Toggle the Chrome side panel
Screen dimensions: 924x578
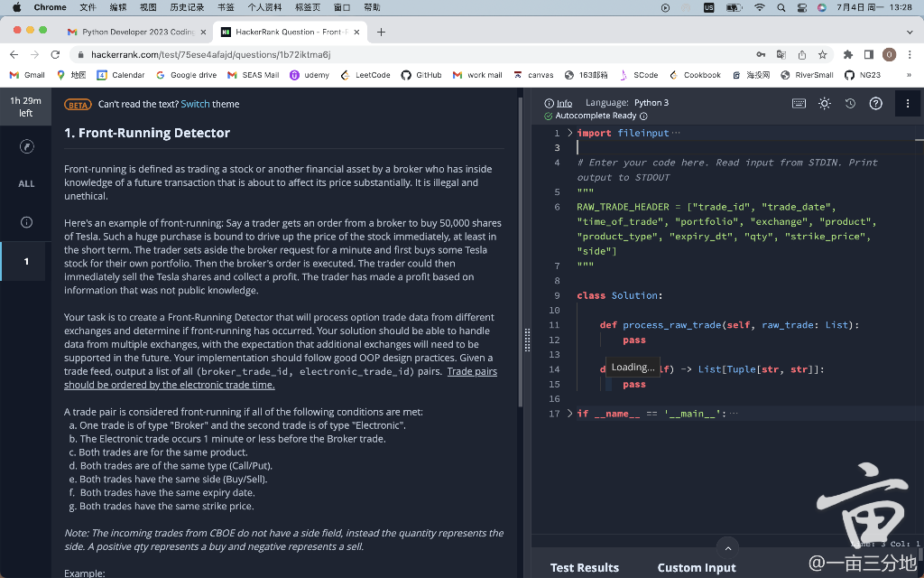pos(869,54)
